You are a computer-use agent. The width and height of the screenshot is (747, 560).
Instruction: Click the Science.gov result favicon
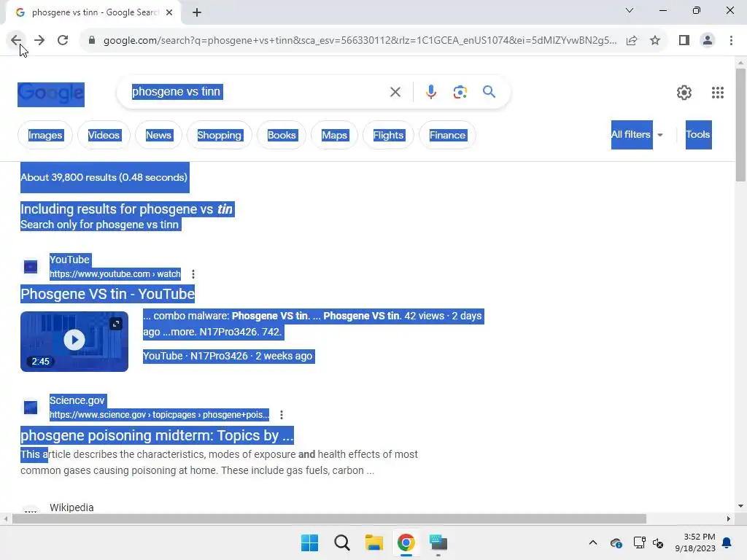click(31, 408)
